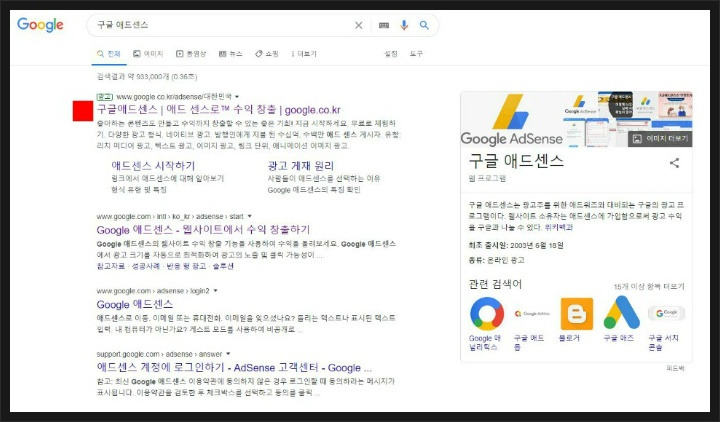Open result Google 애드센스 - 웹사이트에서 수익 창출하기
This screenshot has height=422, width=720.
pos(203,230)
